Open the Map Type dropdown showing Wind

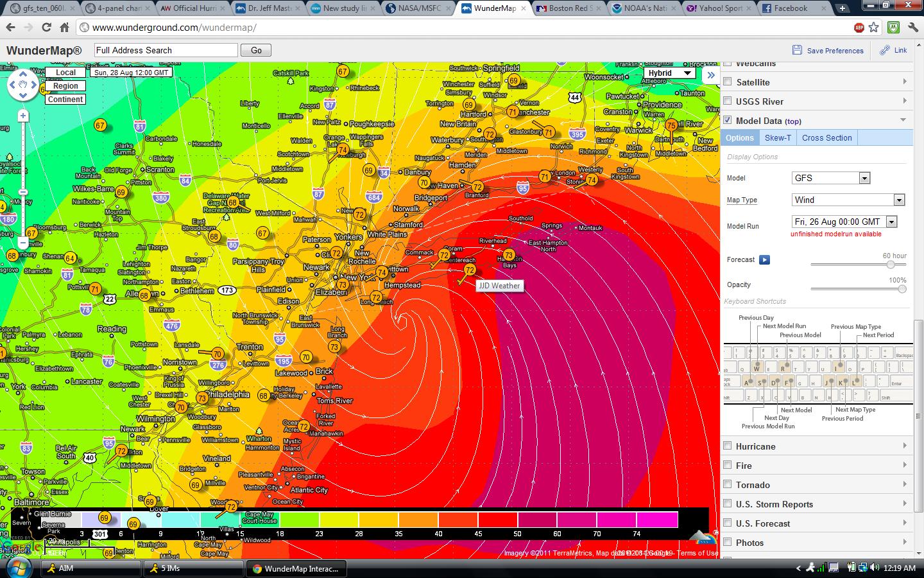tap(848, 200)
